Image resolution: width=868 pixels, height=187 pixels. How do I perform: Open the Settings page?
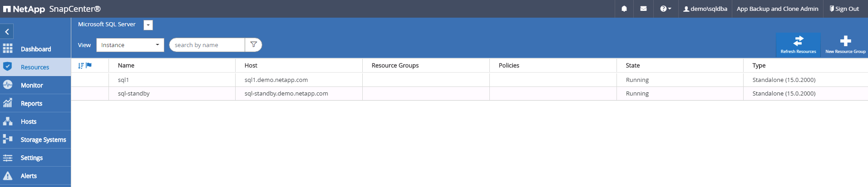[32, 158]
